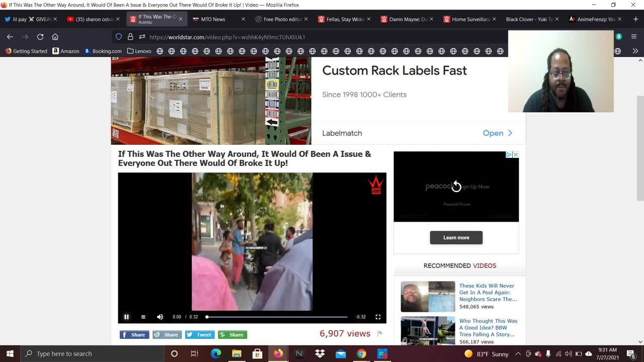Flag the video with the flag icon
Image resolution: width=644 pixels, height=362 pixels.
pyautogui.click(x=380, y=333)
